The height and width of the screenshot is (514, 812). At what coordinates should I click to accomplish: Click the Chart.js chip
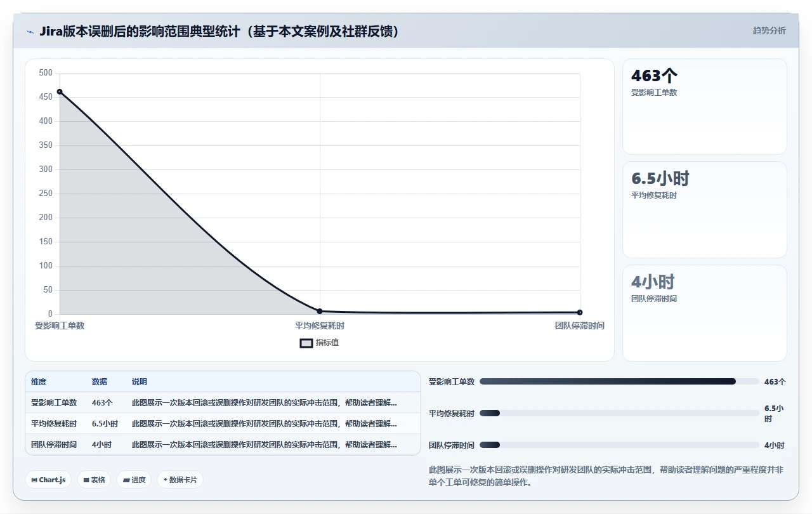coord(49,480)
